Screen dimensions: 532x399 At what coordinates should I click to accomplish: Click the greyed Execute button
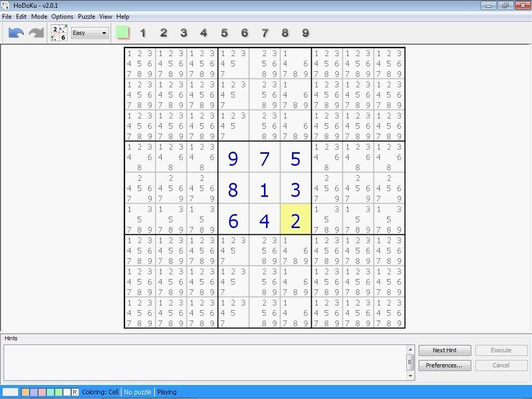click(501, 350)
